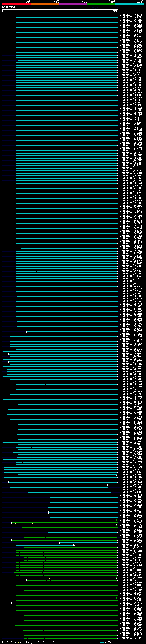Select hit label UniRef100_Q6UTX7
Viewport: 146px width, 644px height.
(x=131, y=608)
